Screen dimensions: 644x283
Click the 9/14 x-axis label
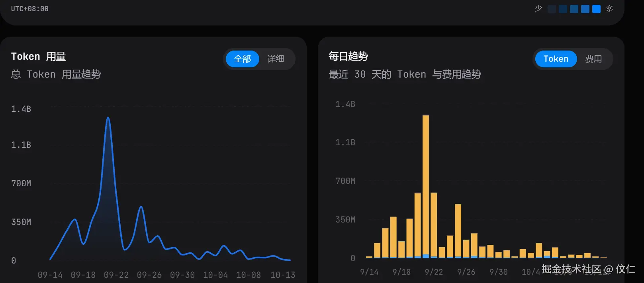point(369,272)
